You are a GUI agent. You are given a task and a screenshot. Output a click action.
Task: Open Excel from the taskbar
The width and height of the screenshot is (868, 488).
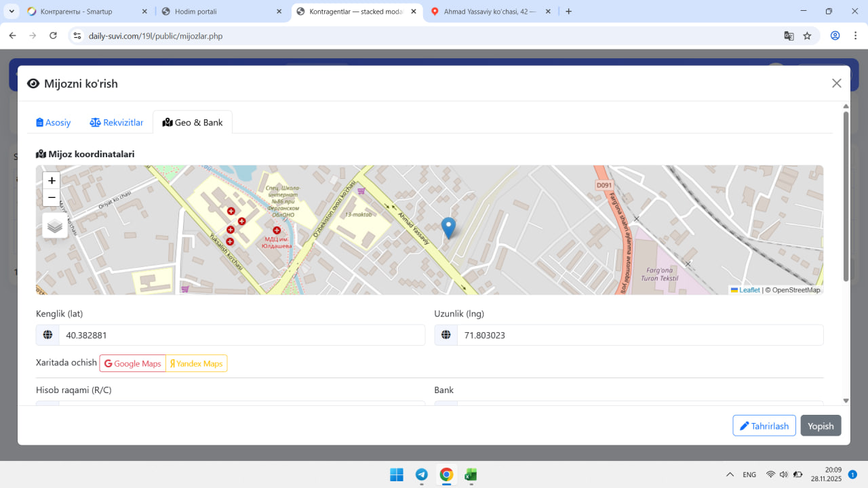[471, 474]
